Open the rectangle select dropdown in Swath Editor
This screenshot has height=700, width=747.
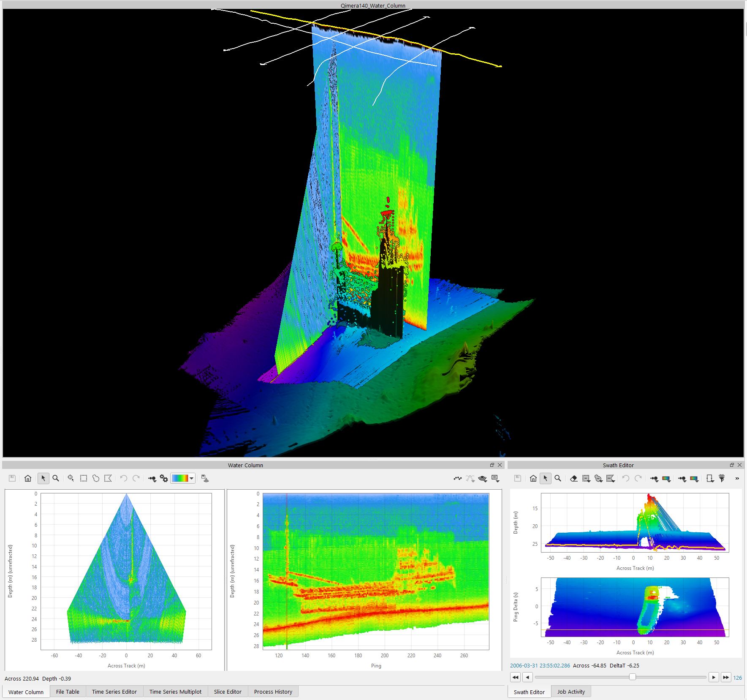tap(586, 478)
